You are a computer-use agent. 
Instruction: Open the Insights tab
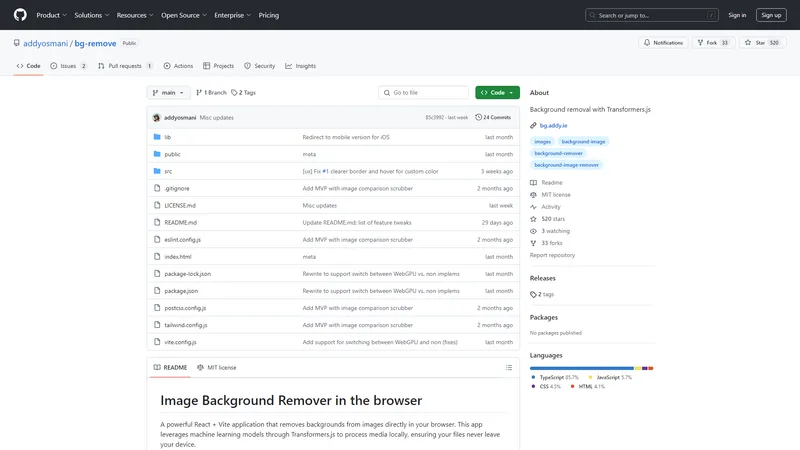click(301, 66)
